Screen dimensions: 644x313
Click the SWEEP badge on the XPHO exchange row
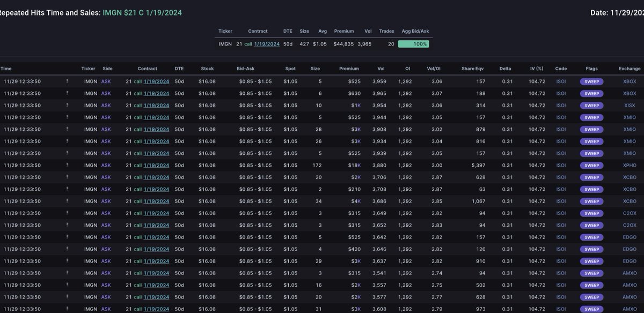[x=591, y=165]
